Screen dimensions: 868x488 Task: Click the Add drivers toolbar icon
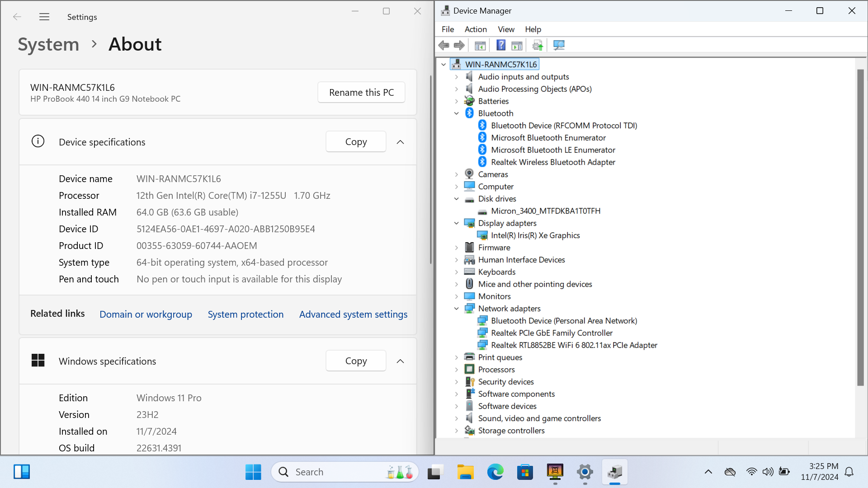(538, 45)
